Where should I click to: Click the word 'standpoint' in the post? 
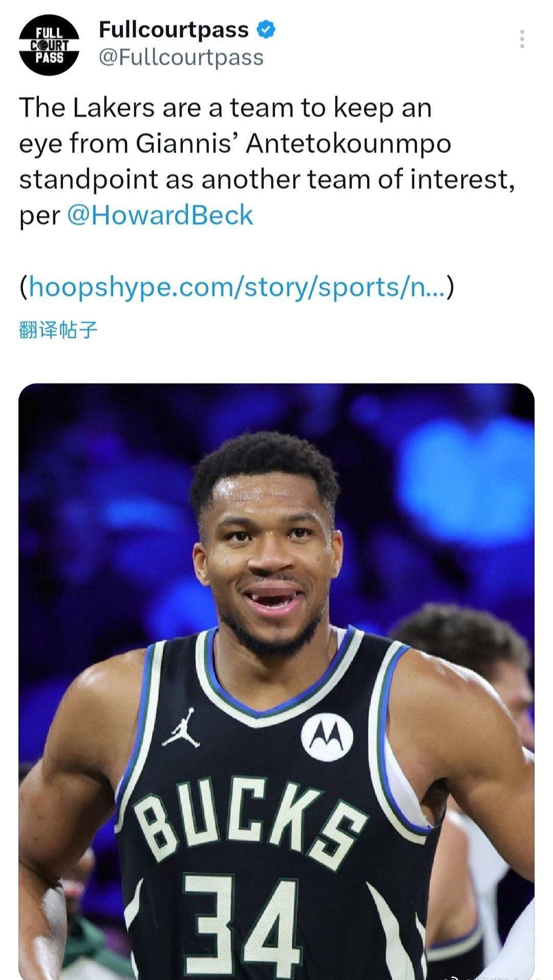click(89, 180)
